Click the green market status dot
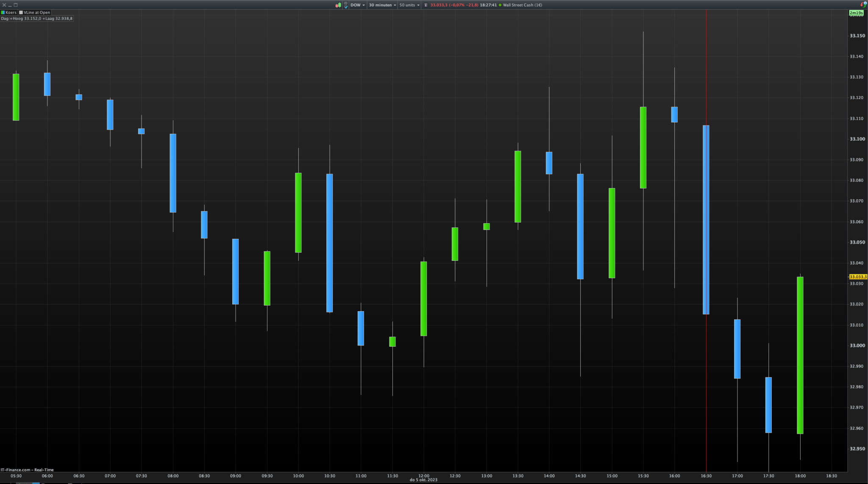This screenshot has width=868, height=484. pyautogui.click(x=500, y=5)
